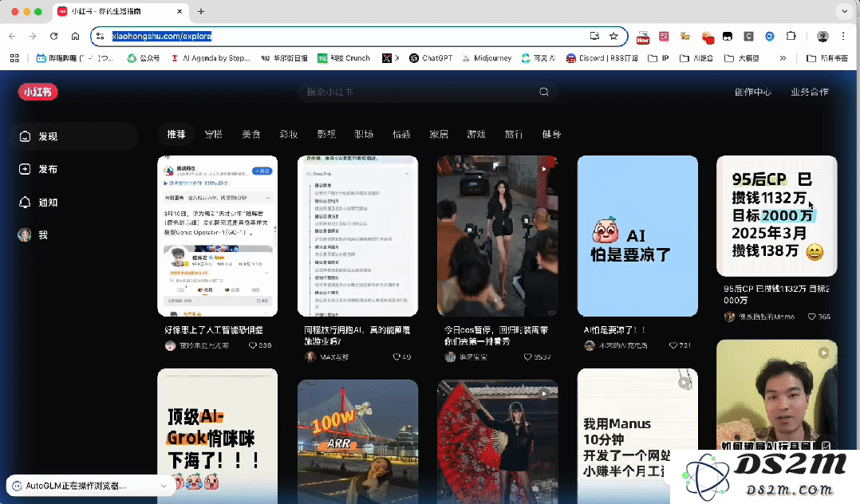The image size is (860, 504).
Task: Open author MAX avatar under travel AI post
Action: (x=310, y=357)
